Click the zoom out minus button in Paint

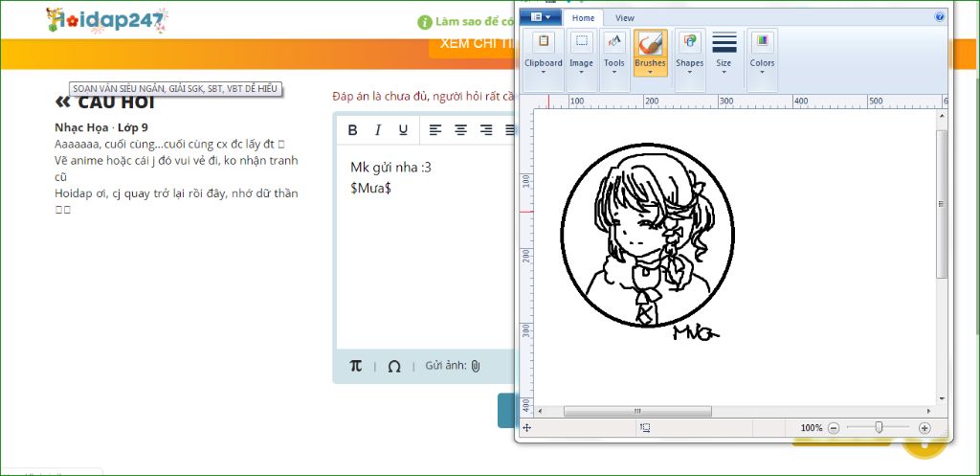tap(834, 428)
